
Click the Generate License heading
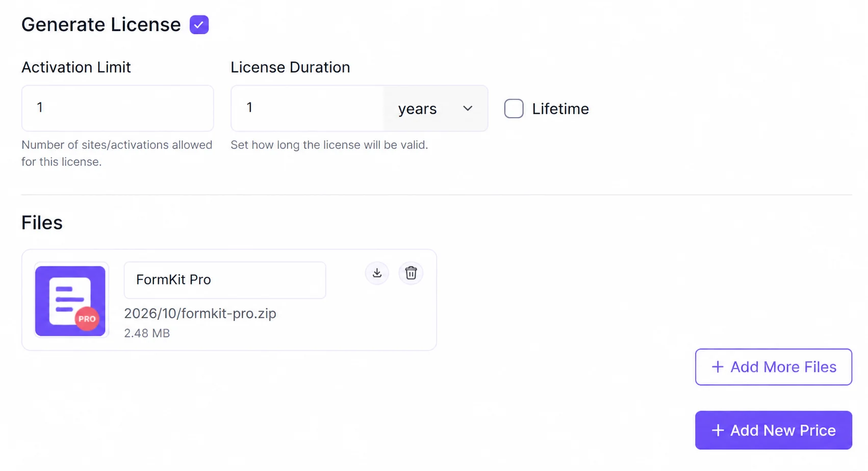coord(101,24)
